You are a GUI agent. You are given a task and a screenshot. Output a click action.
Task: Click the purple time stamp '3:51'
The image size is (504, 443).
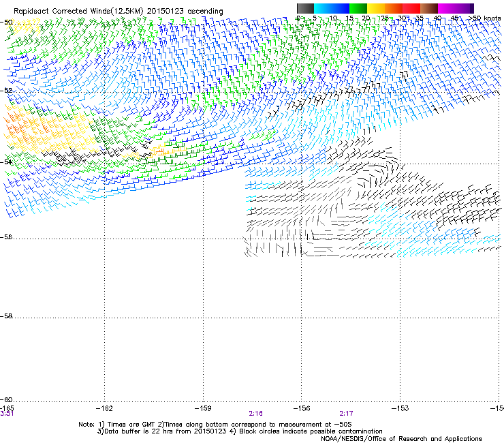click(x=7, y=414)
